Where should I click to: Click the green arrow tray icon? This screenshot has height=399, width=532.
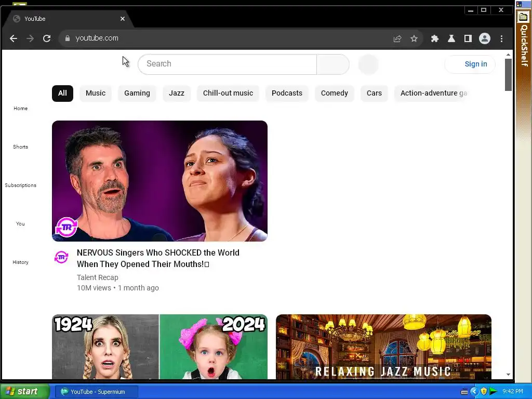tap(494, 392)
